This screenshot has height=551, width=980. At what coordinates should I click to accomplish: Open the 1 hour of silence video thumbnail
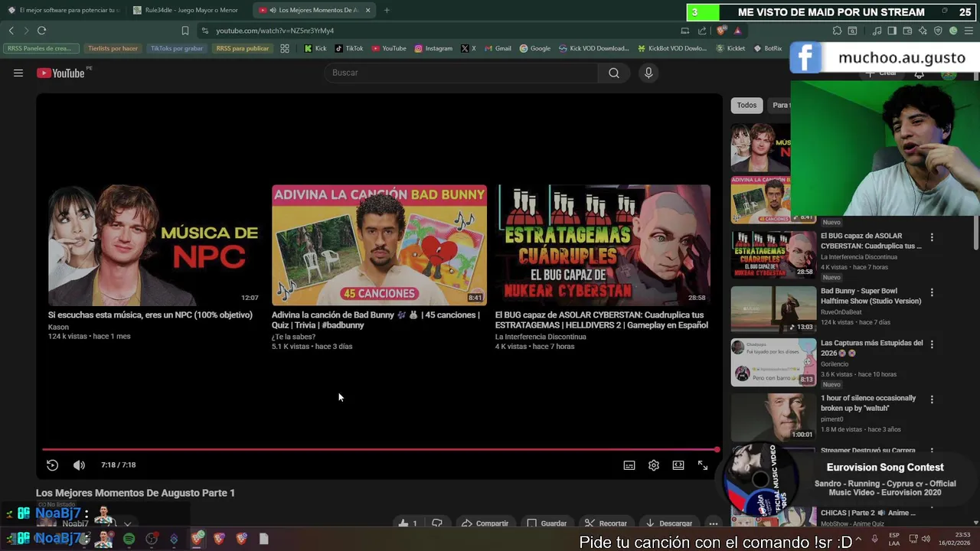(x=773, y=417)
